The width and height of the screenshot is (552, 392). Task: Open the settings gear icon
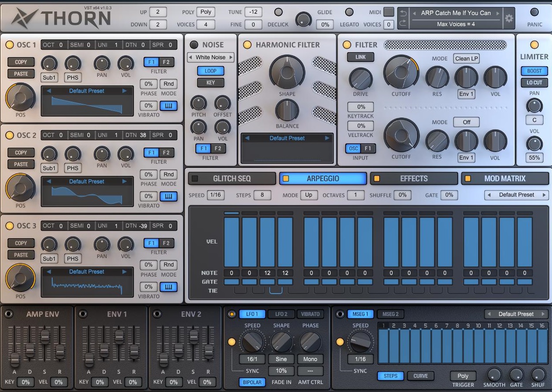(509, 18)
